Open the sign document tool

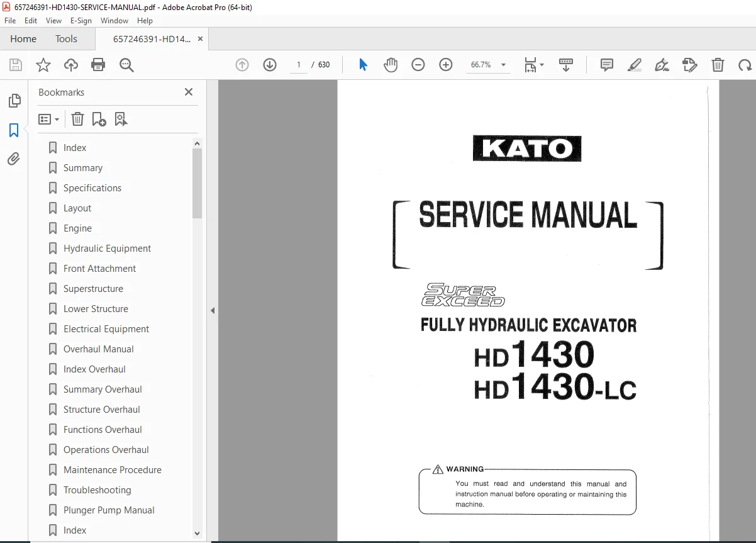[662, 65]
